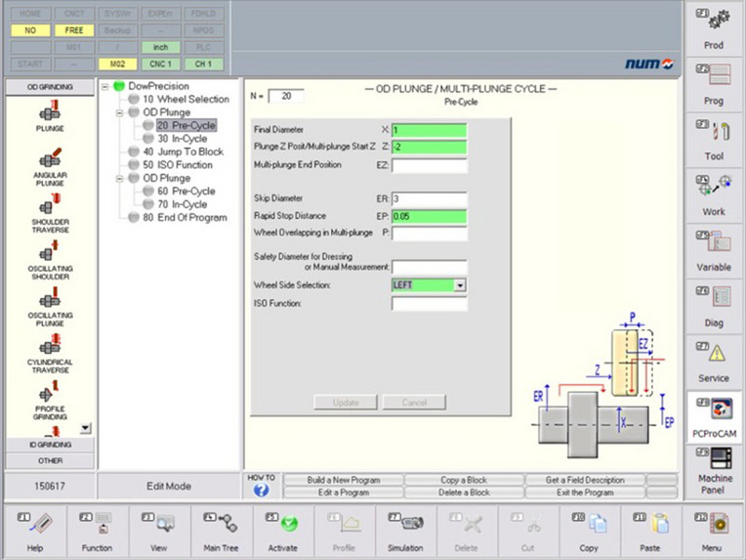Select the "30 In-Cycle" tree item
746x560 pixels.
(x=181, y=139)
